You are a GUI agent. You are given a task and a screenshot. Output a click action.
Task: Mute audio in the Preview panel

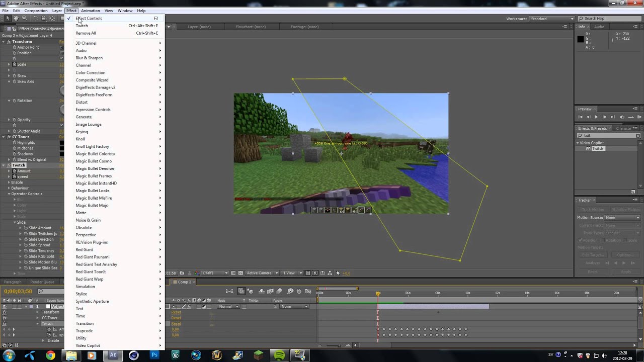[622, 117]
